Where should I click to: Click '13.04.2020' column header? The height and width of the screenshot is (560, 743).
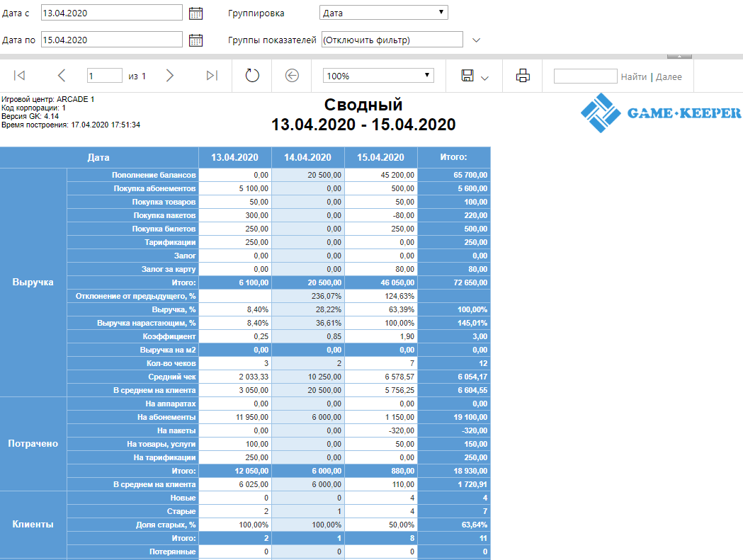pos(234,157)
